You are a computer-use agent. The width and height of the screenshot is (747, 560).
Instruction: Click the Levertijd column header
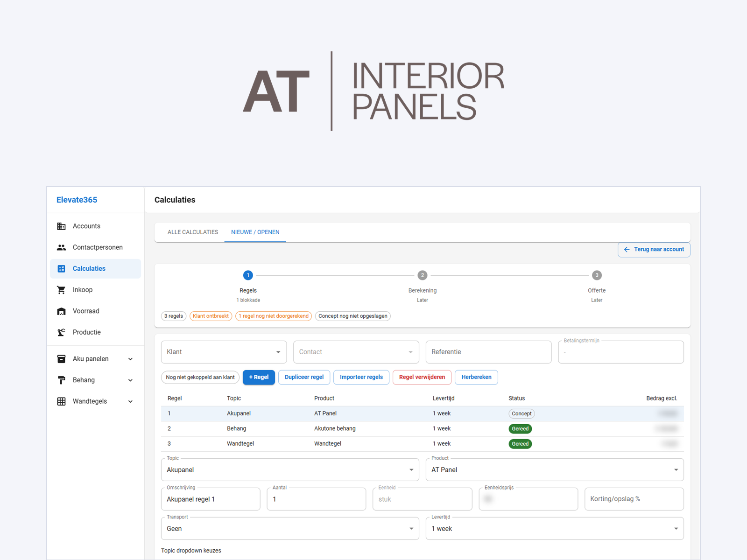tap(444, 399)
